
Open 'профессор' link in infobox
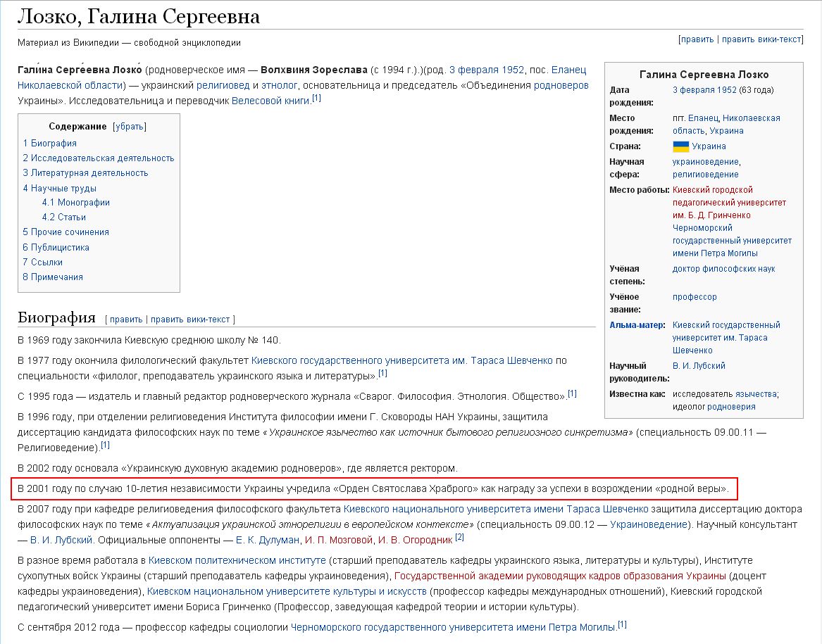click(695, 296)
